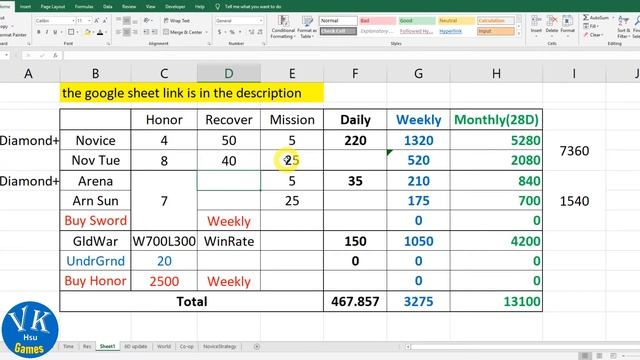
Task: Add a new sheet with plus button
Action: (257, 347)
